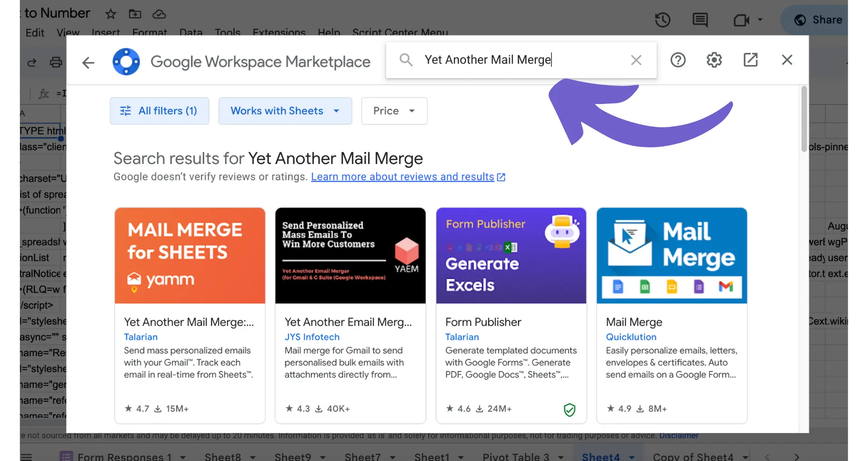Open the Form Publisher Generate Excels thumbnail
The height and width of the screenshot is (461, 868).
pyautogui.click(x=511, y=255)
